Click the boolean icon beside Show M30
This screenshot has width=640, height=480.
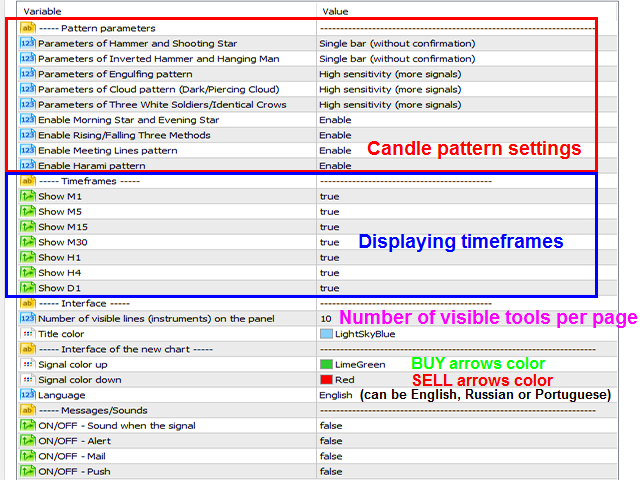click(27, 242)
